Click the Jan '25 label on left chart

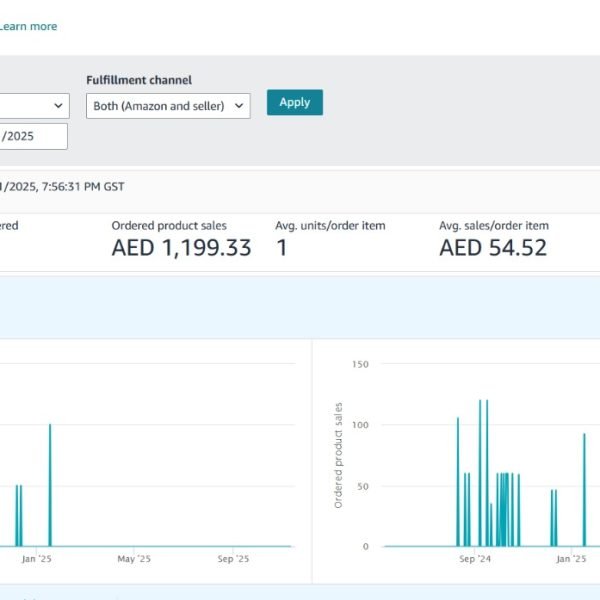click(36, 559)
